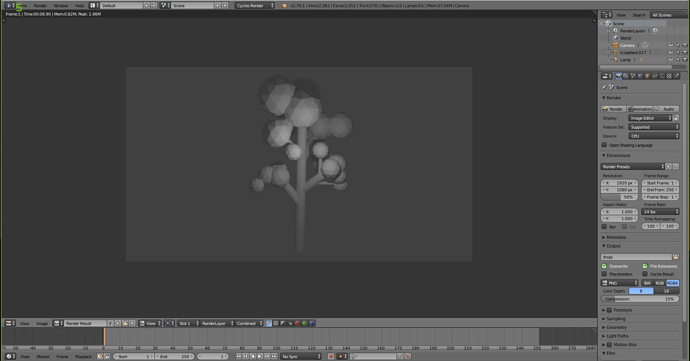Open the Image menu in image editor
690x361 pixels.
tap(42, 323)
